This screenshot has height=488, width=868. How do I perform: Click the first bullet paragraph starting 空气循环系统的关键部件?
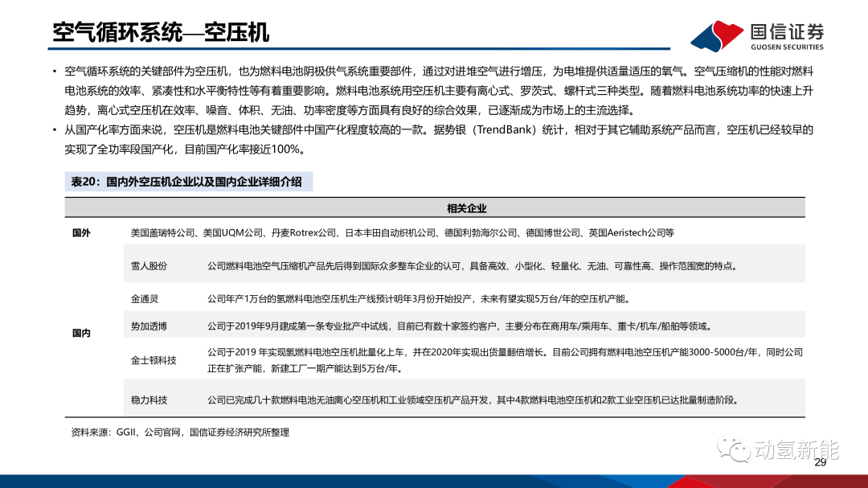439,91
